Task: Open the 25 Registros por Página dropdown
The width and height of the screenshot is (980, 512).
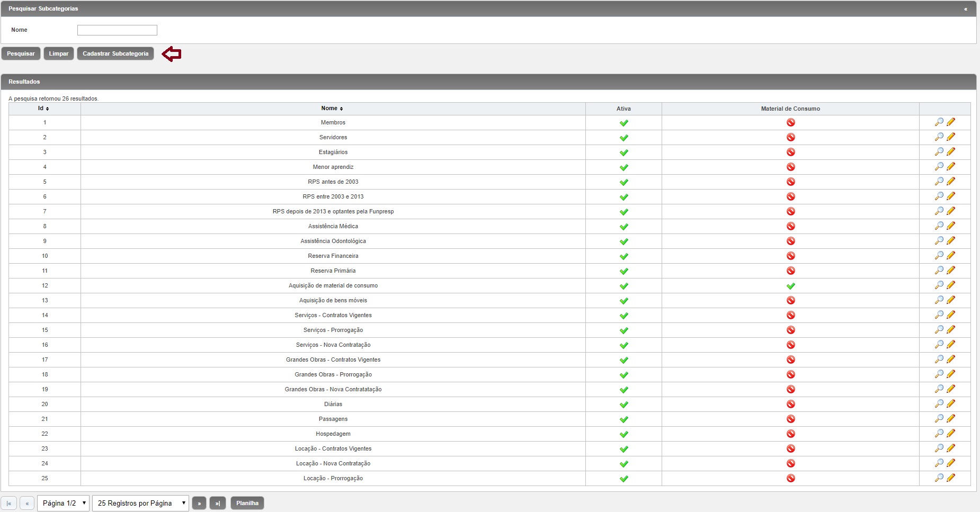Action: [x=140, y=503]
